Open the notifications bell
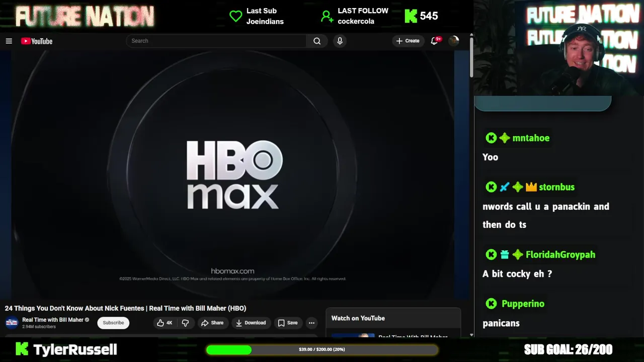This screenshot has width=644, height=362. point(435,41)
